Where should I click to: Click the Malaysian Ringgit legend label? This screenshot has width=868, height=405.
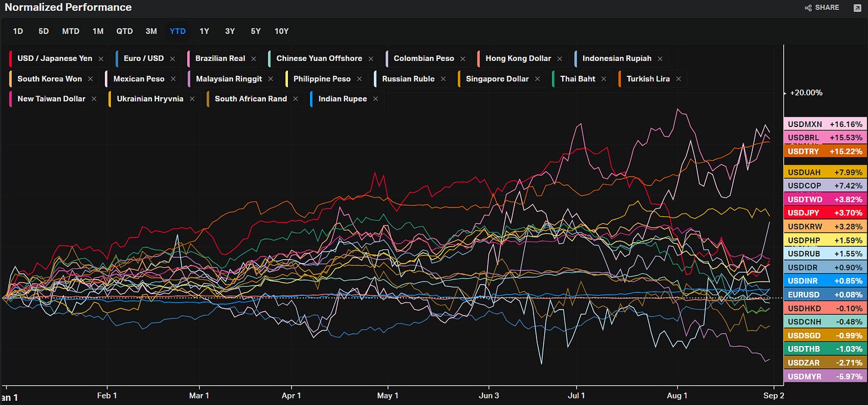click(x=229, y=79)
